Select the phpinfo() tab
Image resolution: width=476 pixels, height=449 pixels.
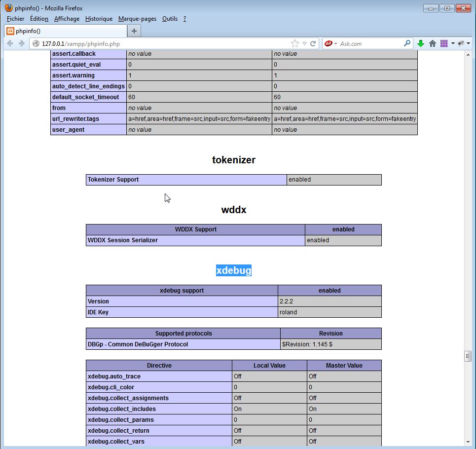tap(66, 31)
